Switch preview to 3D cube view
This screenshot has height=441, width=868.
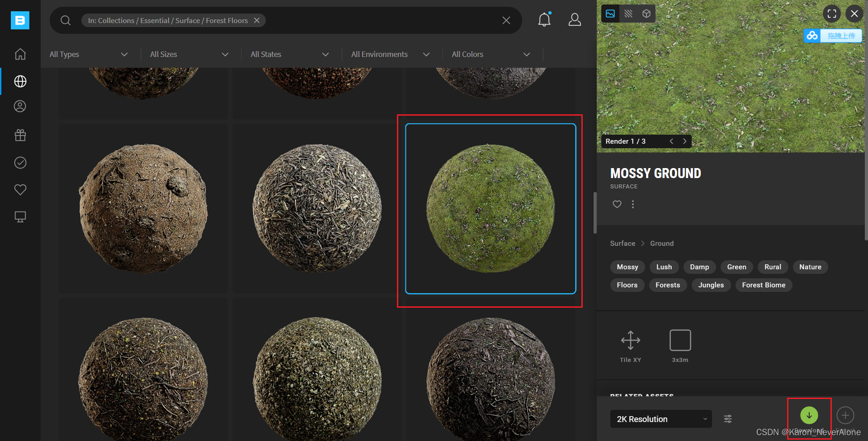tap(646, 14)
